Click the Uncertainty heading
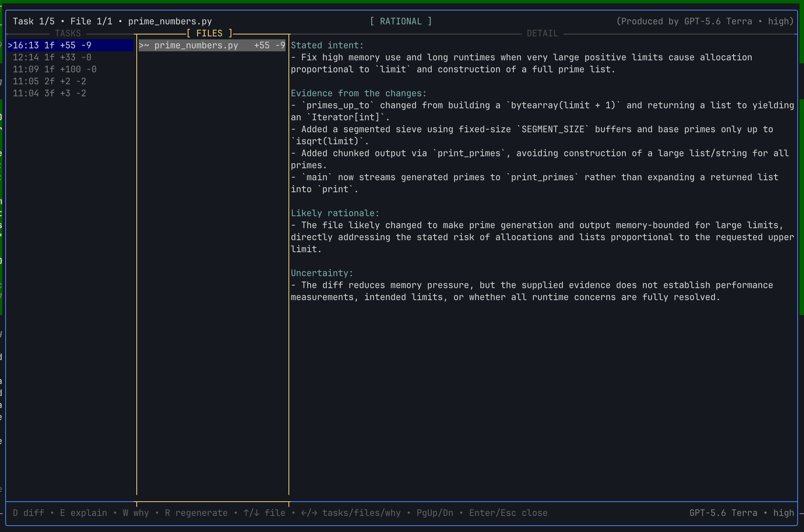This screenshot has width=804, height=532. click(322, 273)
